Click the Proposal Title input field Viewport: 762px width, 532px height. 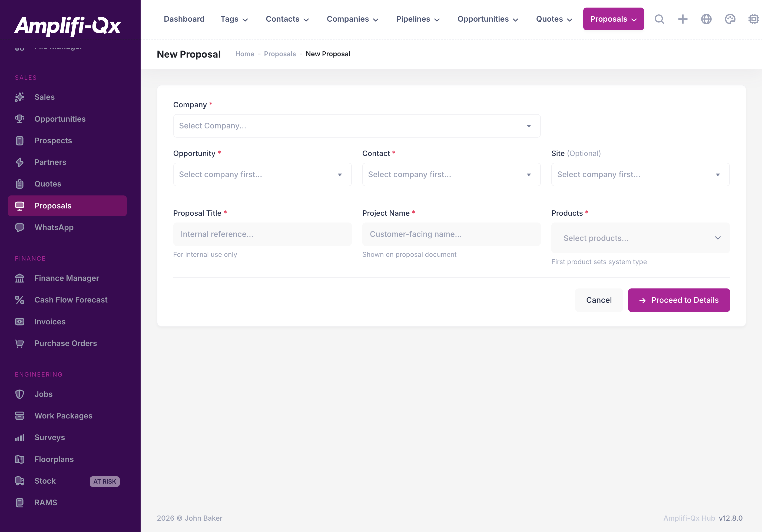point(262,234)
